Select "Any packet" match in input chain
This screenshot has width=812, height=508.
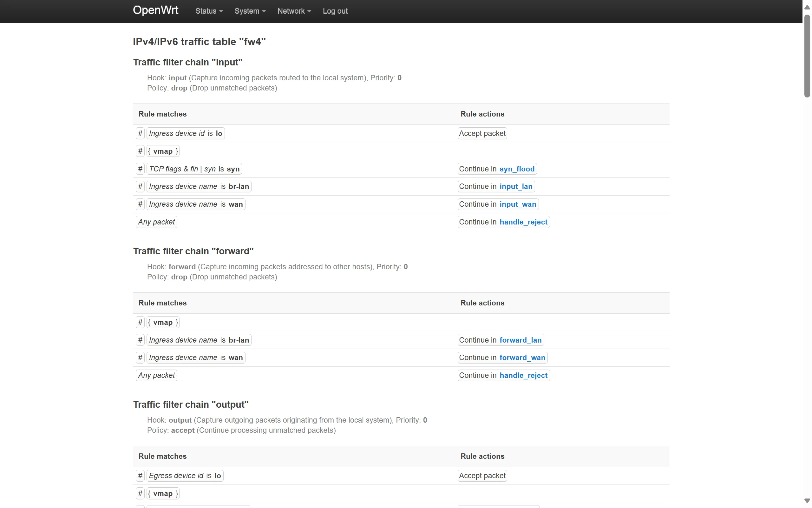tap(156, 222)
